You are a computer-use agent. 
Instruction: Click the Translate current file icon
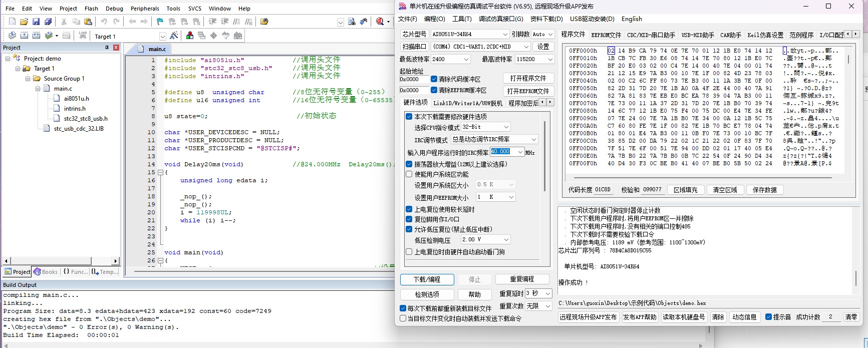[12, 36]
